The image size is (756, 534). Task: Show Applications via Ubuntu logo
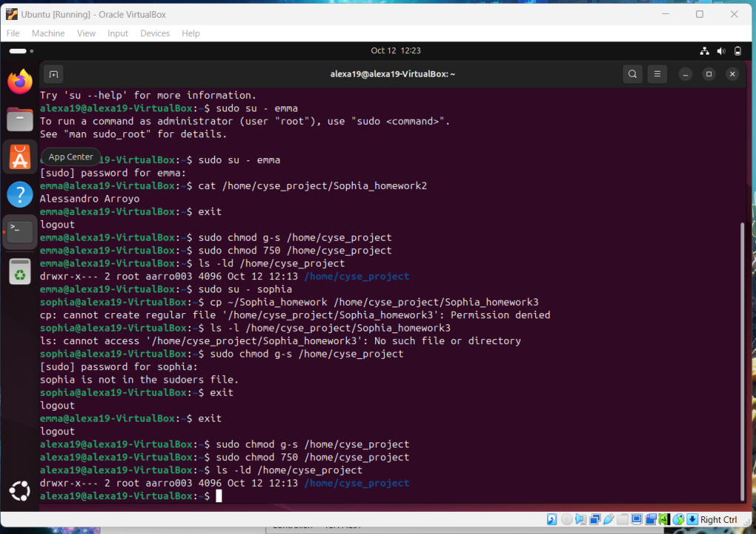point(20,490)
